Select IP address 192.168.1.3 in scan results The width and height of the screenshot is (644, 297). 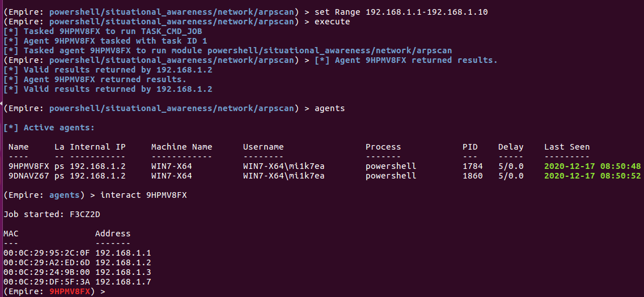click(x=123, y=272)
